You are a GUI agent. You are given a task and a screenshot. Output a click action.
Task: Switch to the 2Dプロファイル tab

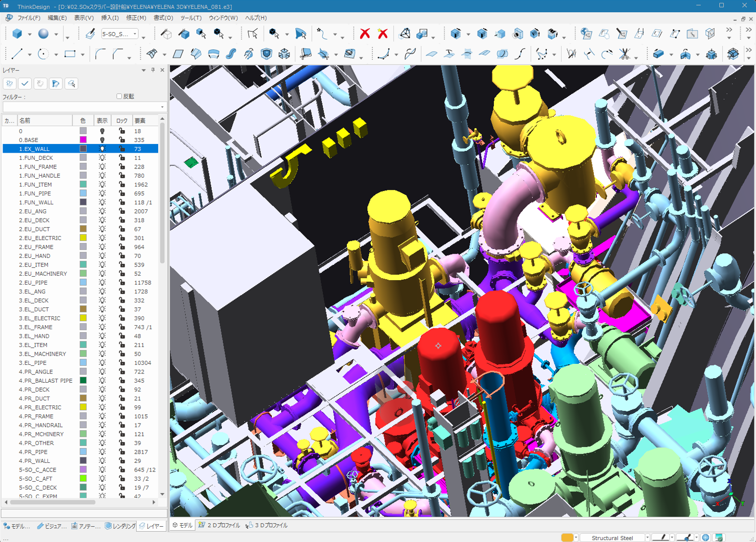click(x=219, y=525)
